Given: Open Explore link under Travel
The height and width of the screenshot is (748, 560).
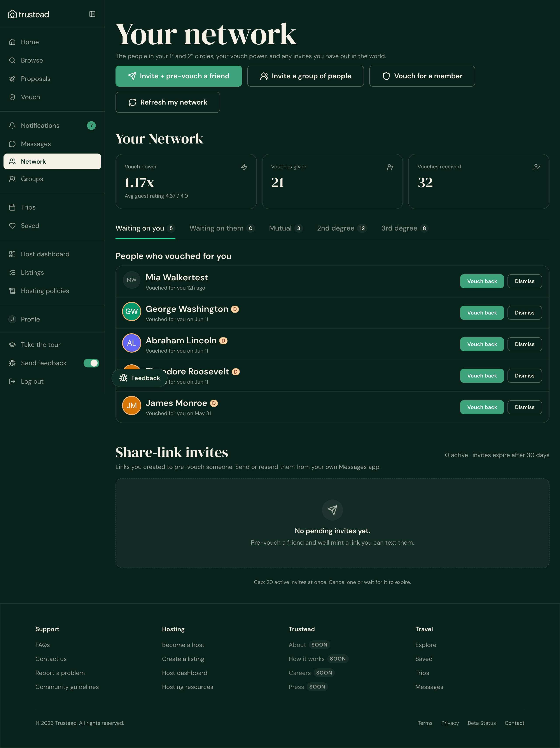Looking at the screenshot, I should 426,645.
